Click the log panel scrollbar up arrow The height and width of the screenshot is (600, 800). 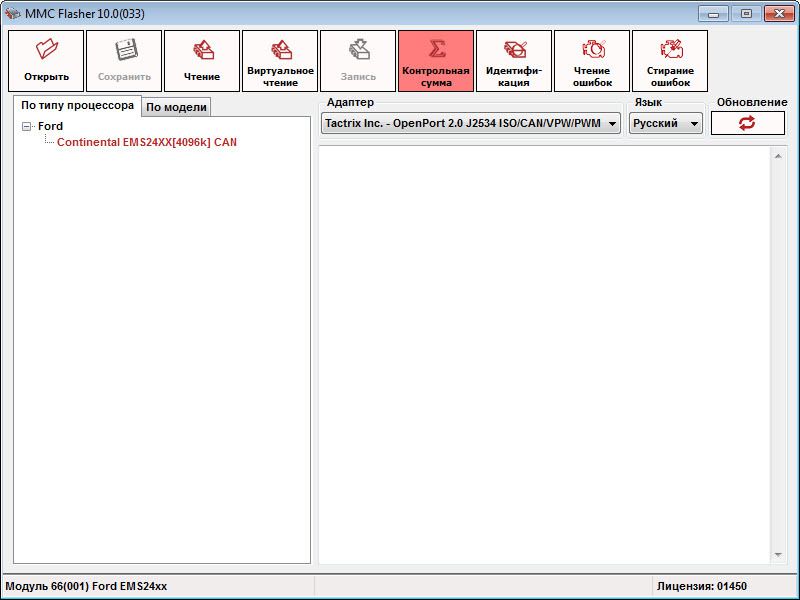[779, 155]
